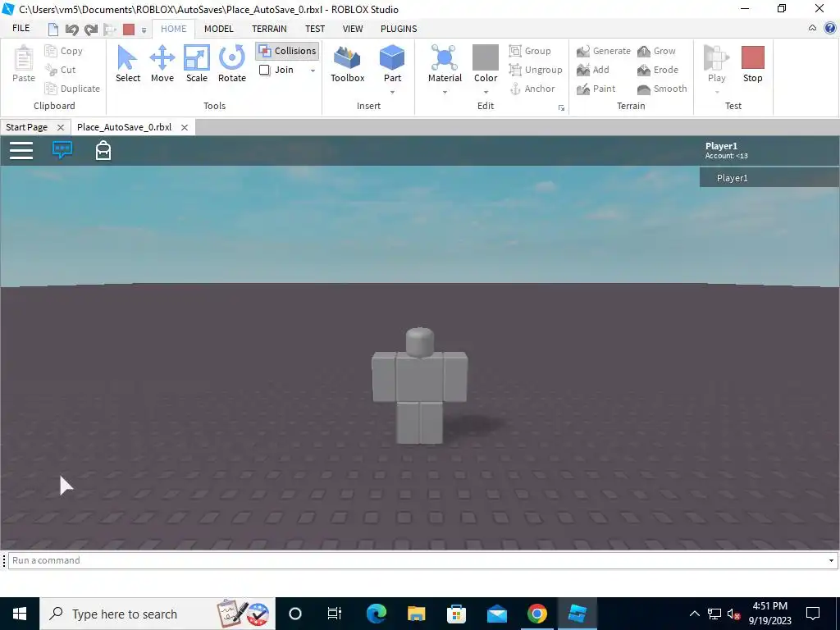
Task: Switch to the HOME ribbon tab
Action: [174, 29]
